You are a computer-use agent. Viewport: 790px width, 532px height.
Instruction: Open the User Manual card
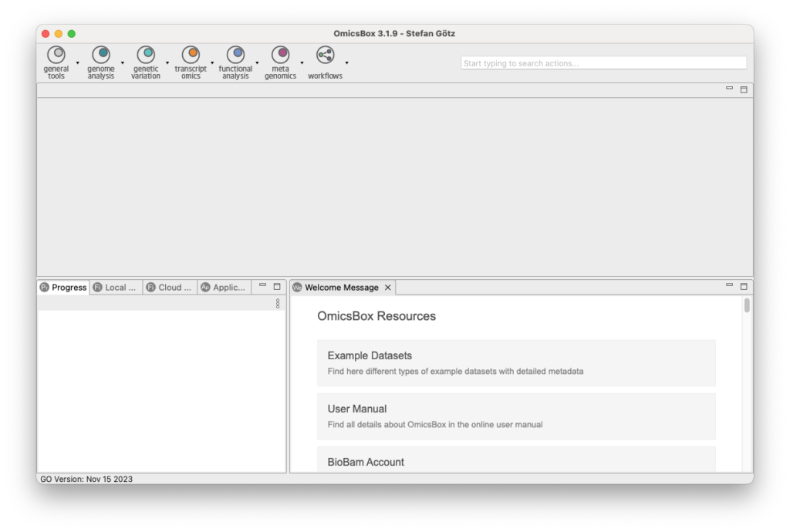[516, 416]
